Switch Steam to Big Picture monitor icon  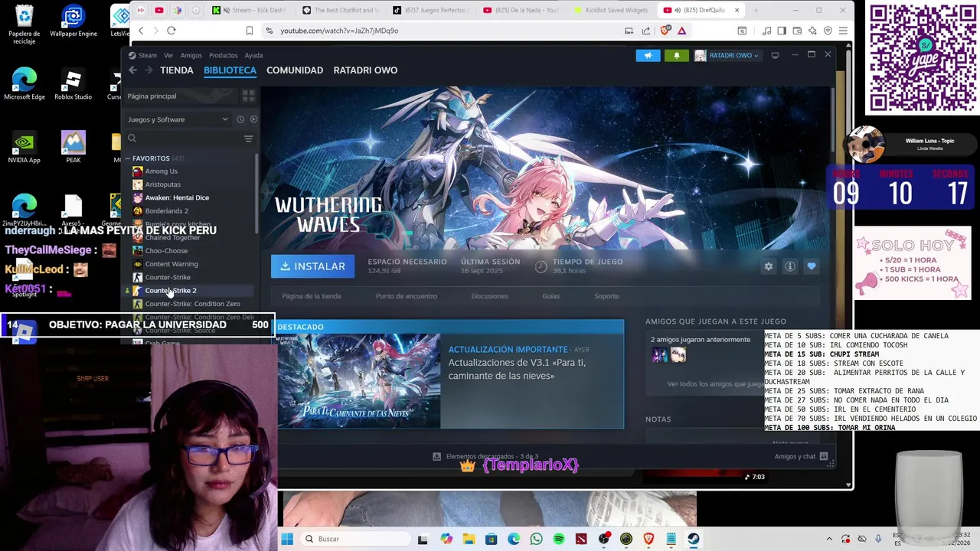(x=775, y=55)
